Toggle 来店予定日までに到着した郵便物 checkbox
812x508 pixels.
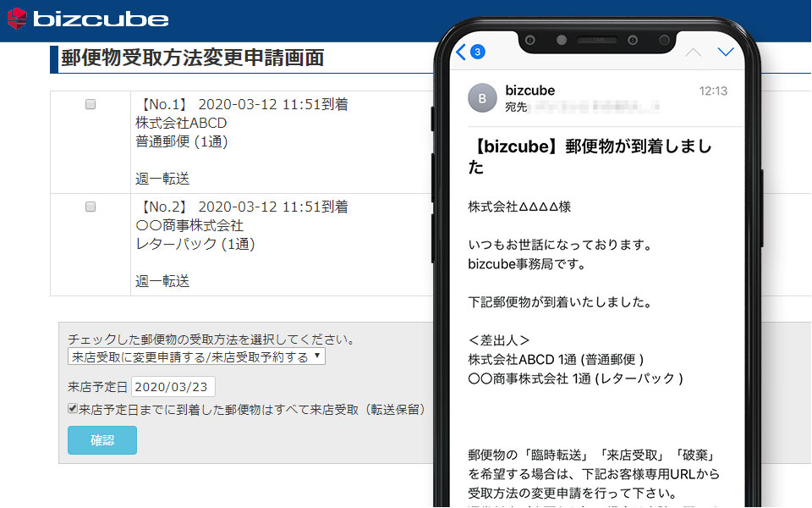73,408
